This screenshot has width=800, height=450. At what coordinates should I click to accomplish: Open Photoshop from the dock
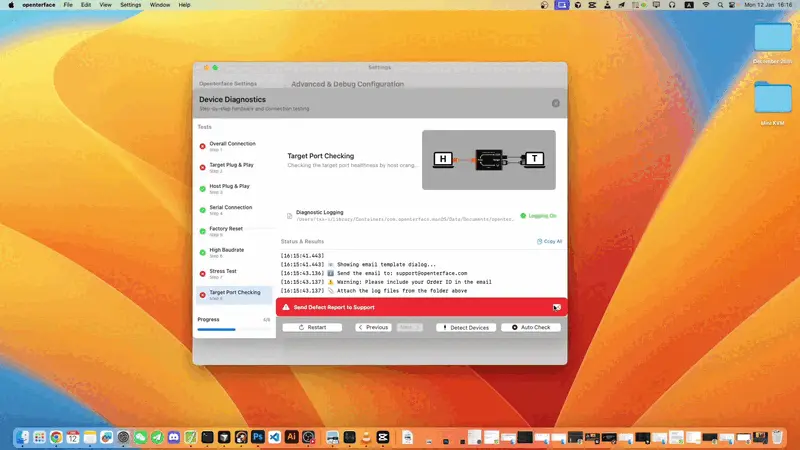(257, 437)
